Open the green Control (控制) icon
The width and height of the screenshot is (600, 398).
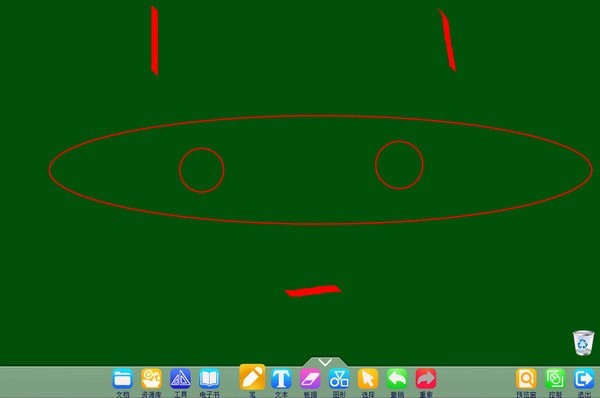pyautogui.click(x=555, y=379)
